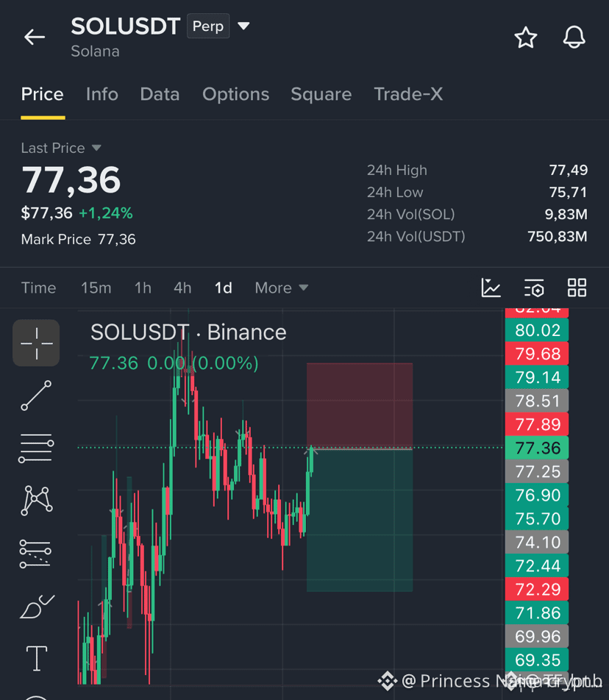Viewport: 609px width, 700px height.
Task: Click the 74.10 price label
Action: tap(537, 542)
